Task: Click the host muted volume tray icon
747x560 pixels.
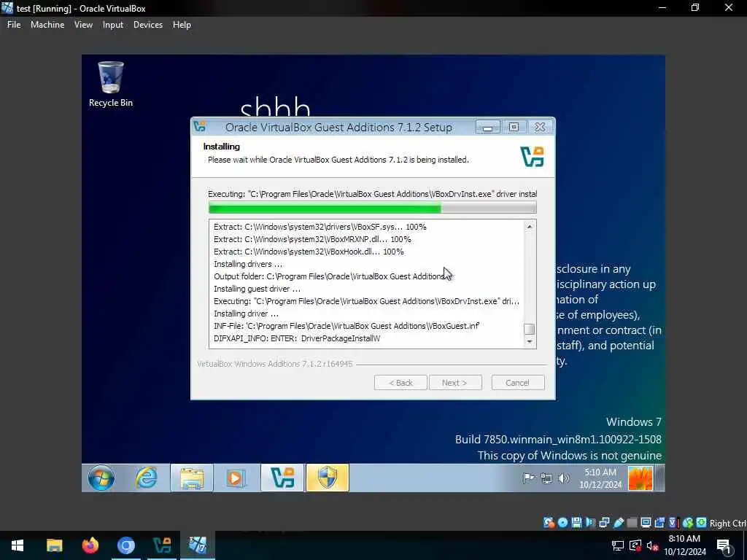Action: (653, 545)
